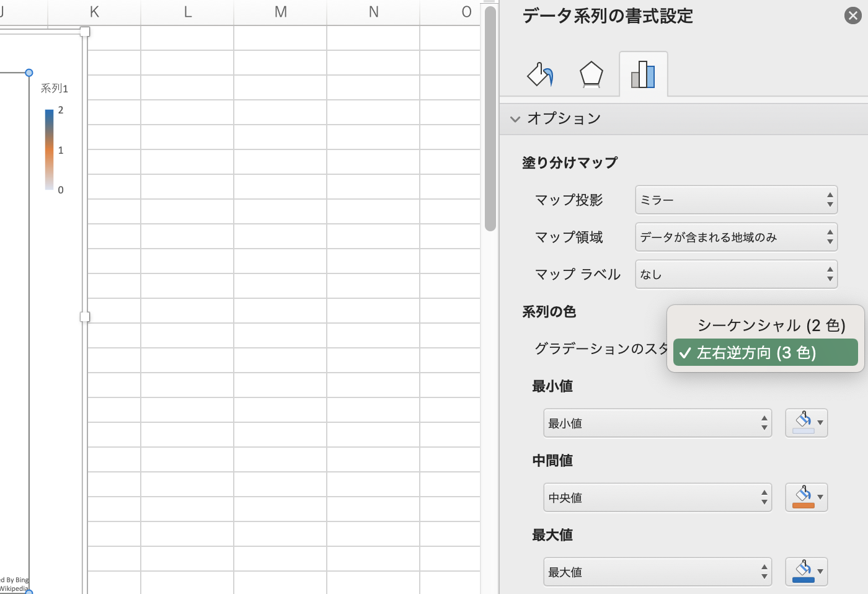Select column L header
Screen dimensions: 868x594
point(187,12)
